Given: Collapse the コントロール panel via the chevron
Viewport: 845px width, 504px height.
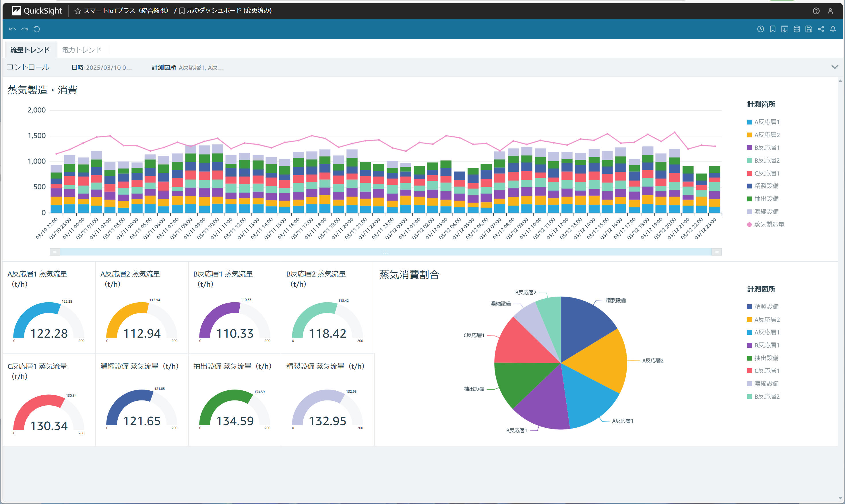Looking at the screenshot, I should [836, 67].
